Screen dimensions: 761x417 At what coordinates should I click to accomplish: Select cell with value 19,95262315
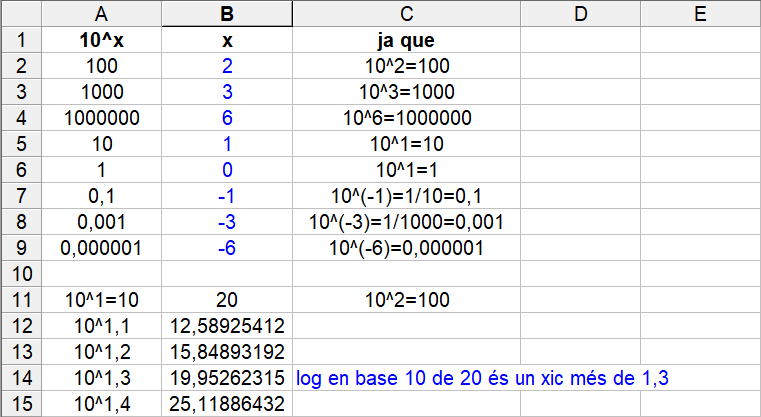pos(226,377)
